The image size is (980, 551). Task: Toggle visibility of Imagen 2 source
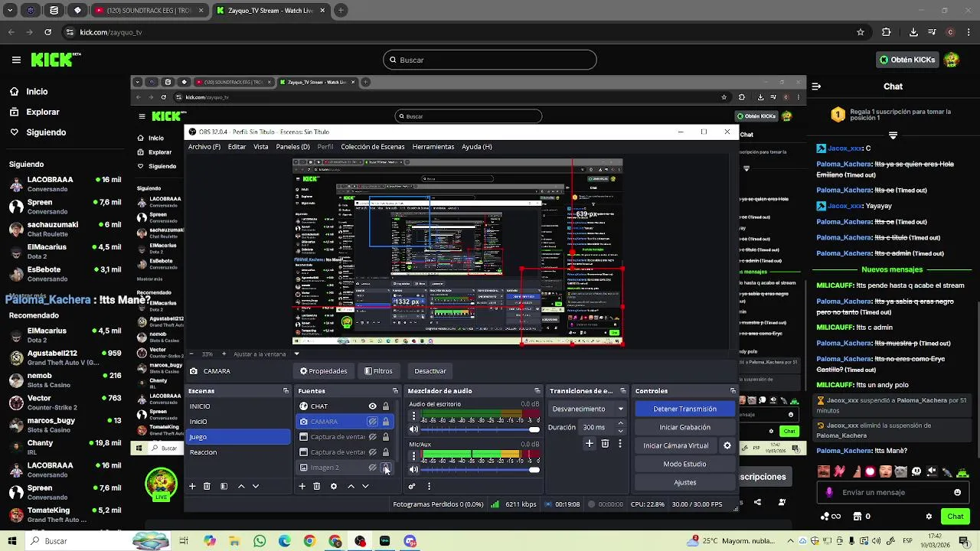372,468
